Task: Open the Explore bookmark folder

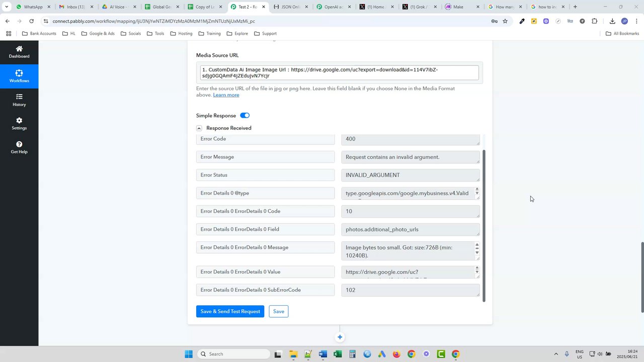Action: (x=237, y=34)
